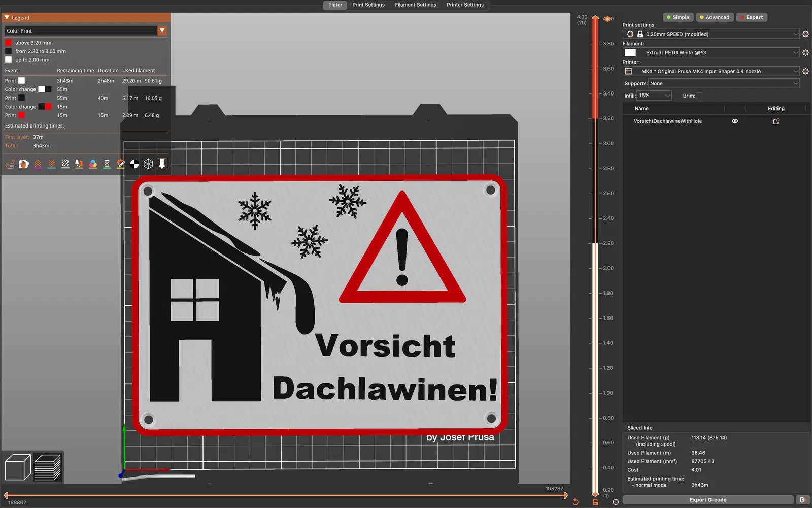This screenshot has height=508, width=812.
Task: Click the Editing column header
Action: pos(776,109)
